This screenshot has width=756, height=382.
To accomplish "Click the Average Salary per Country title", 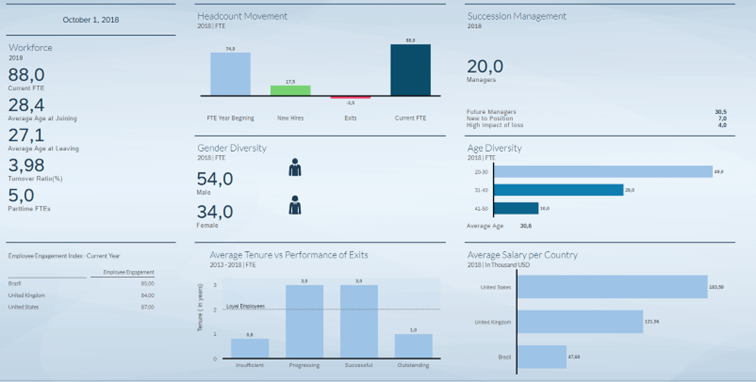I will 522,255.
